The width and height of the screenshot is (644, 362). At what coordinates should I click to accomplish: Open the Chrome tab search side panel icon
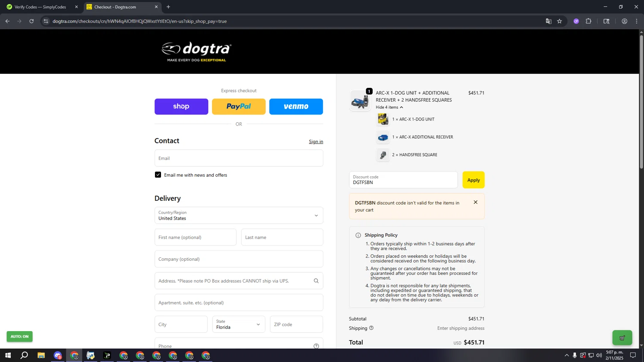coord(606,21)
